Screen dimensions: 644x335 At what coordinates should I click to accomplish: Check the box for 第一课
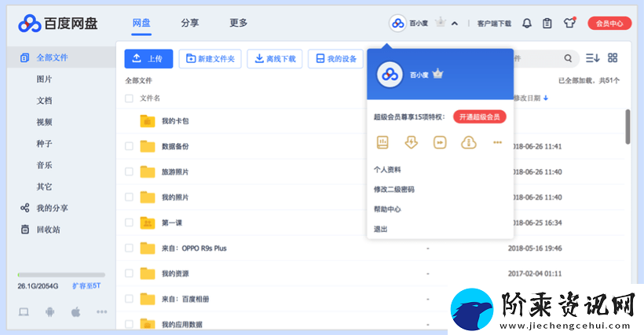[x=129, y=223]
